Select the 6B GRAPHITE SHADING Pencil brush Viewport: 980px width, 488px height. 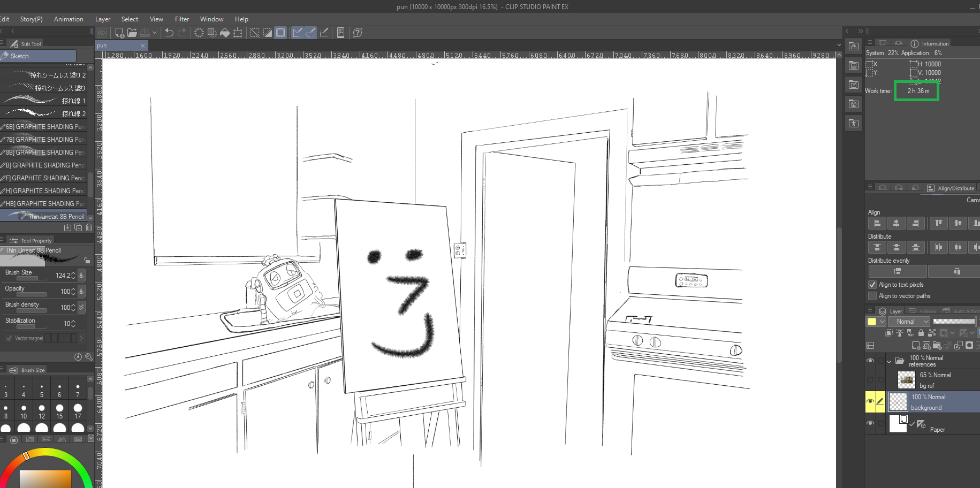[44, 127]
